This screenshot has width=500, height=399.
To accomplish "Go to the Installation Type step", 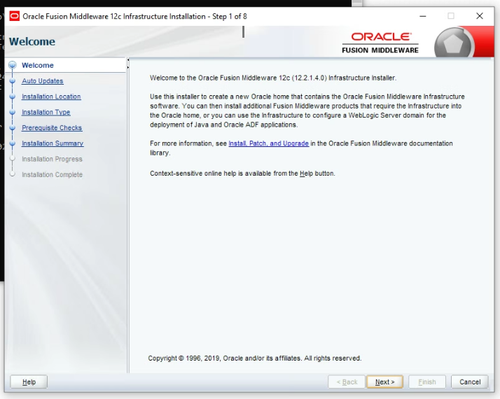I will [46, 112].
